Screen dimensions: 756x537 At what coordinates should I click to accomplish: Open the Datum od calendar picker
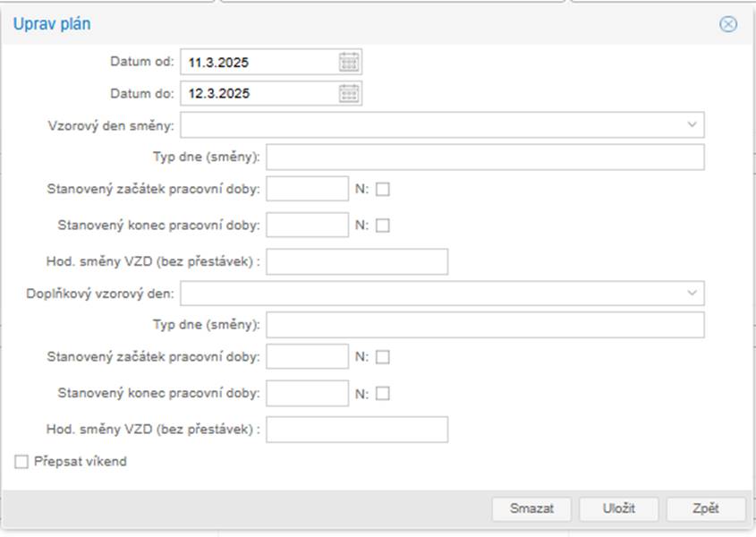(x=349, y=62)
